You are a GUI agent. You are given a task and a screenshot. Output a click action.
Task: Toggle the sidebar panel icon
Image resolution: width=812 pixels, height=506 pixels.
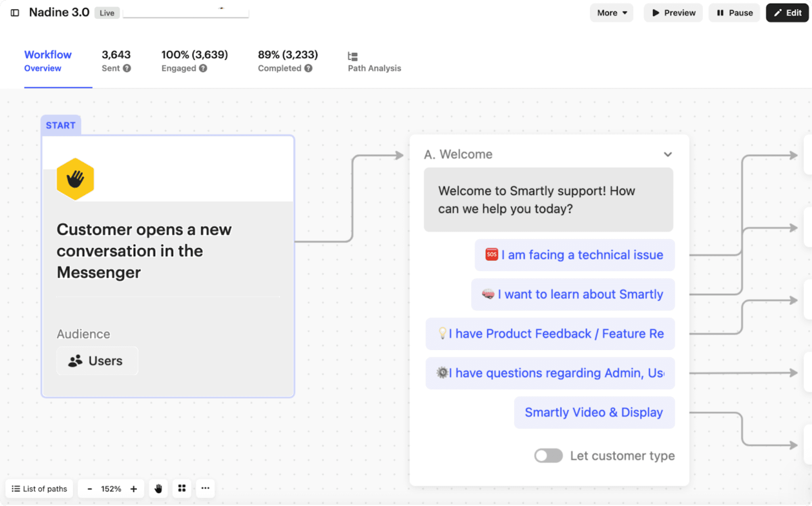[x=15, y=13]
